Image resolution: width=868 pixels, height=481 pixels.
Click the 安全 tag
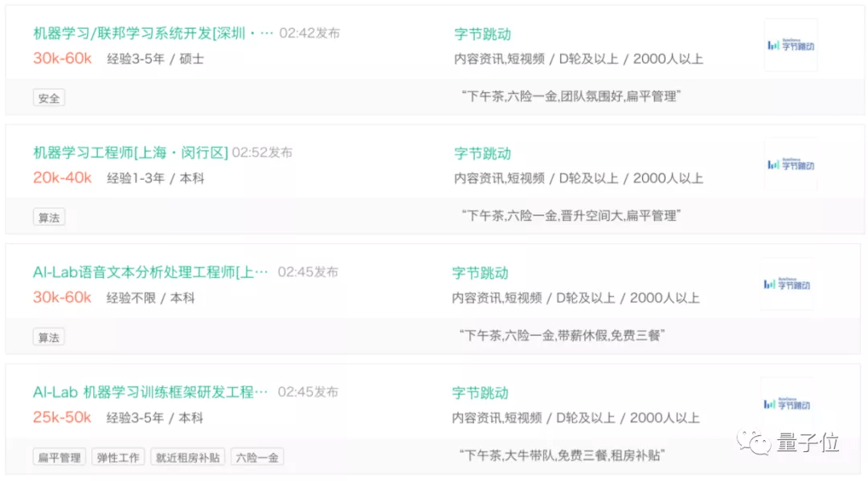pos(49,98)
